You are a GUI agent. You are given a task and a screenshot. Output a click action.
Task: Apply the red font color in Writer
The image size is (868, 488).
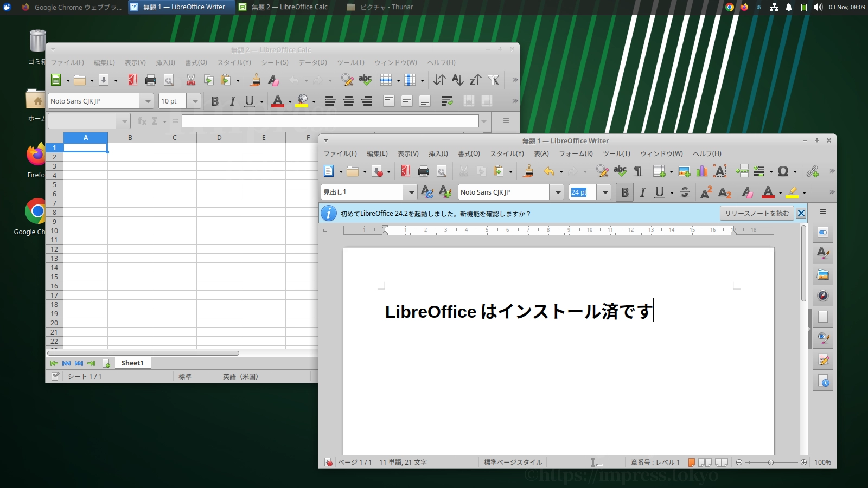coord(768,192)
